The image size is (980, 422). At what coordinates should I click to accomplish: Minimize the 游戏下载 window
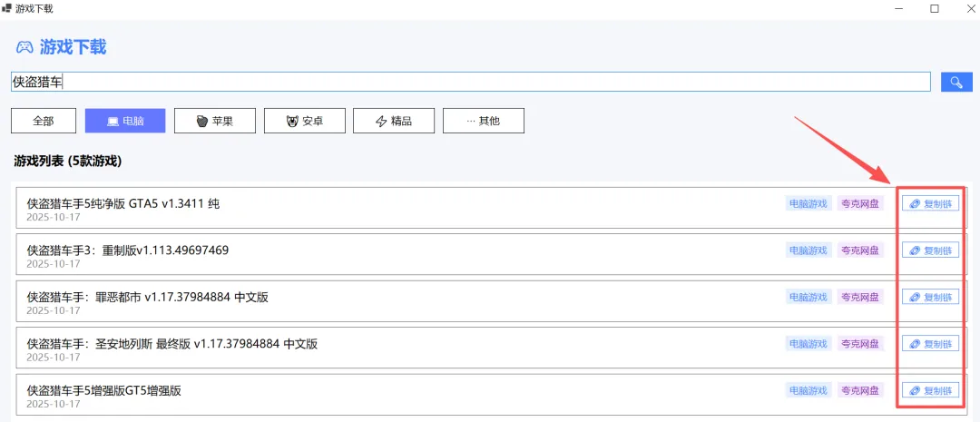(x=898, y=9)
